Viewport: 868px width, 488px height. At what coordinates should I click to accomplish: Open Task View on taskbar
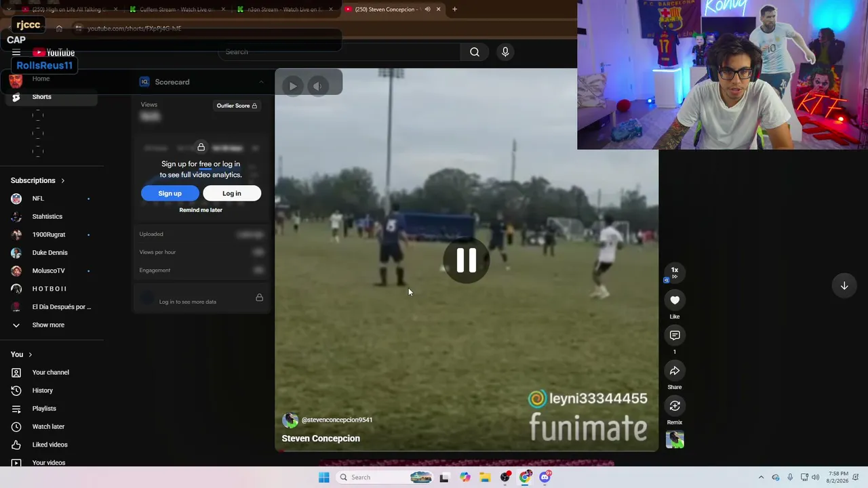[x=444, y=477]
